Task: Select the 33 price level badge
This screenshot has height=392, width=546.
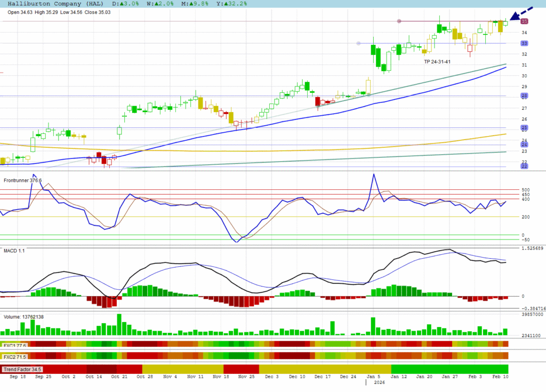Action: point(524,43)
